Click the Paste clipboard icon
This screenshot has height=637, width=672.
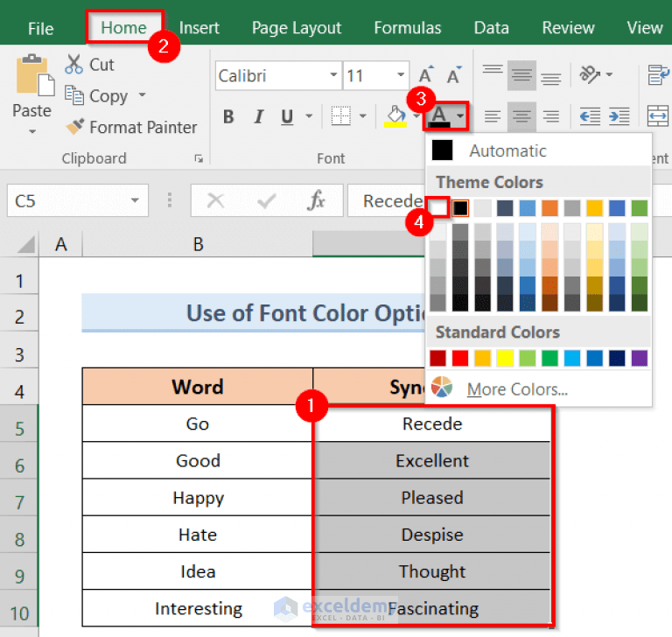[x=35, y=75]
